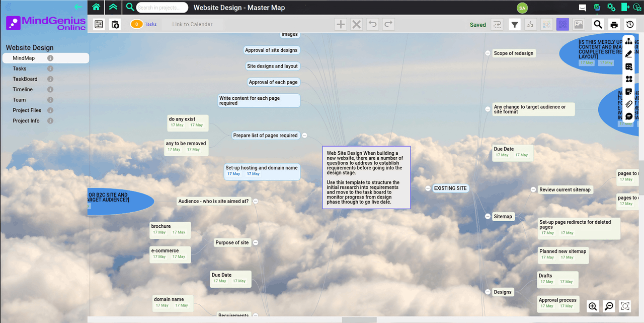Open the SA user avatar
The height and width of the screenshot is (323, 644).
522,8
